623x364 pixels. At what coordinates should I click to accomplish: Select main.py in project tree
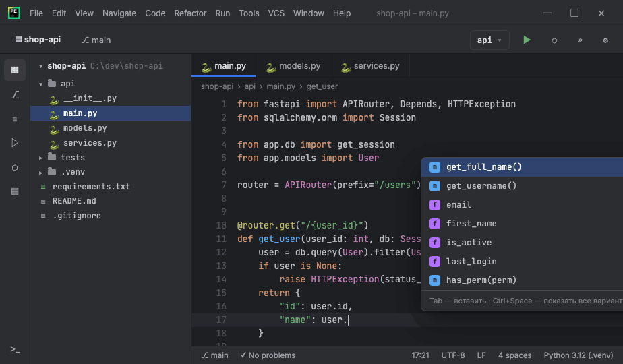pos(111,113)
